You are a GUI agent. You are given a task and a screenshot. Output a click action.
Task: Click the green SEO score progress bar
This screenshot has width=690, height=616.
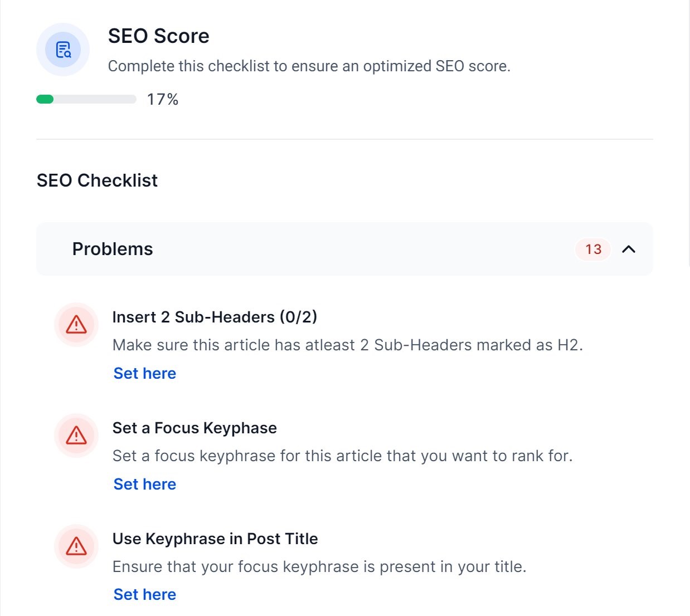point(86,99)
